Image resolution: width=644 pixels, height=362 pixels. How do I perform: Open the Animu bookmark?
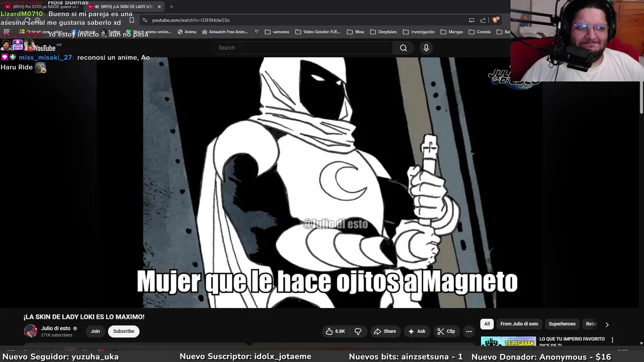click(x=187, y=32)
